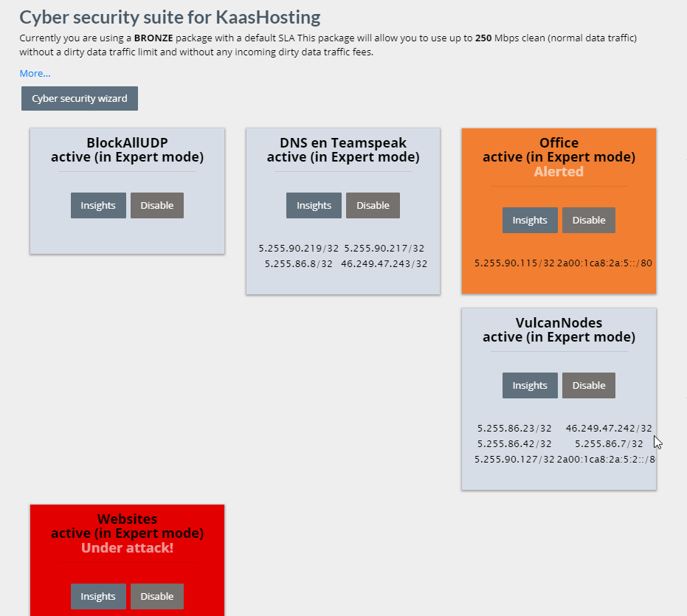The height and width of the screenshot is (616, 687).
Task: Disable the DNS en Teamspeak profile
Action: (x=373, y=206)
